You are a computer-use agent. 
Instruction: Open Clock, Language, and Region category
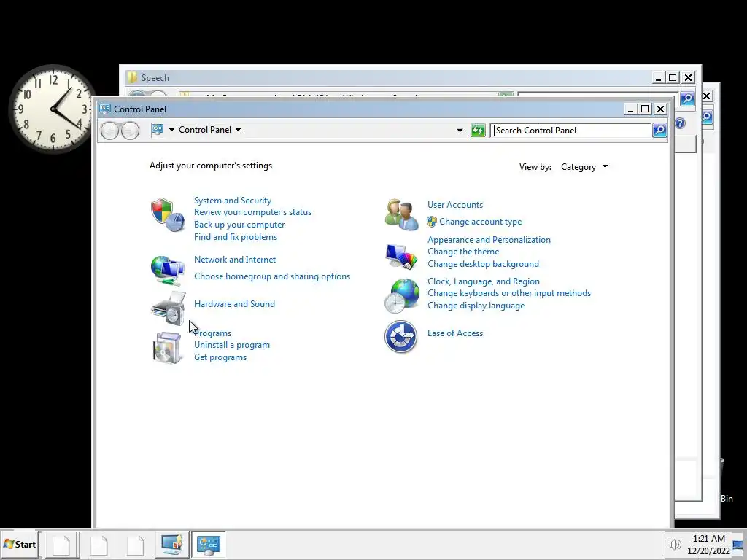pos(484,281)
